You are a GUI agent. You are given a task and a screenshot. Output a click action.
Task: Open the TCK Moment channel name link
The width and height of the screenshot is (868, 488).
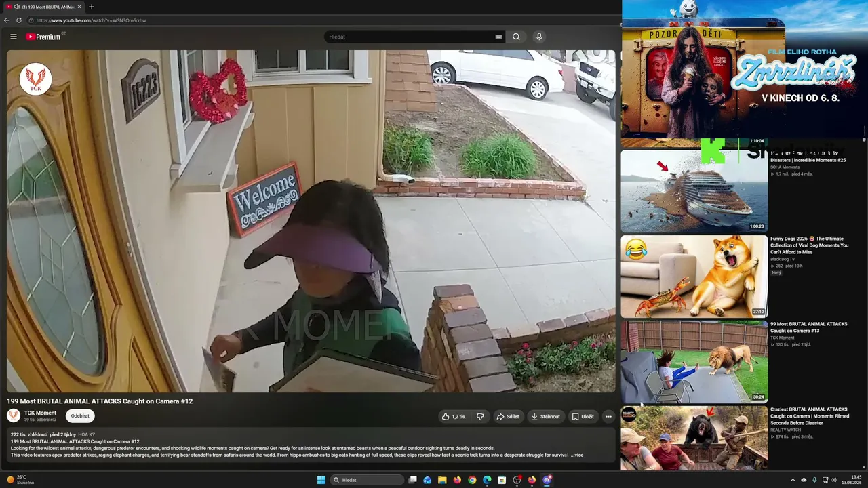(40, 413)
